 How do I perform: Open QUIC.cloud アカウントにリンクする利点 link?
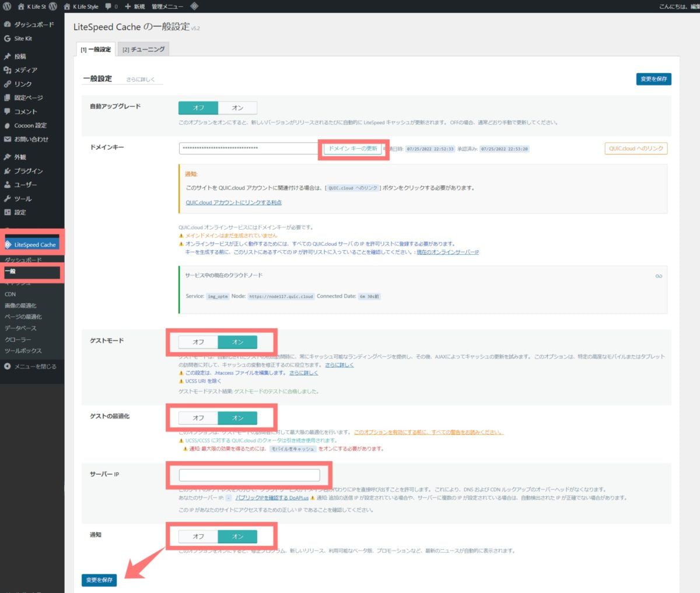233,202
